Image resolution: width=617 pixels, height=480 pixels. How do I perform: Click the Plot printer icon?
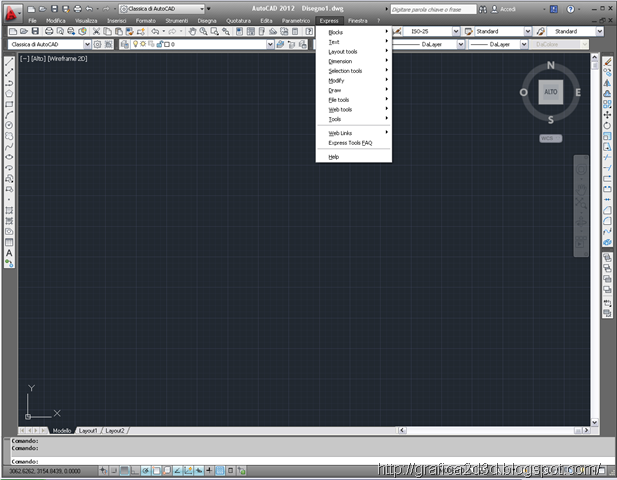(x=49, y=31)
